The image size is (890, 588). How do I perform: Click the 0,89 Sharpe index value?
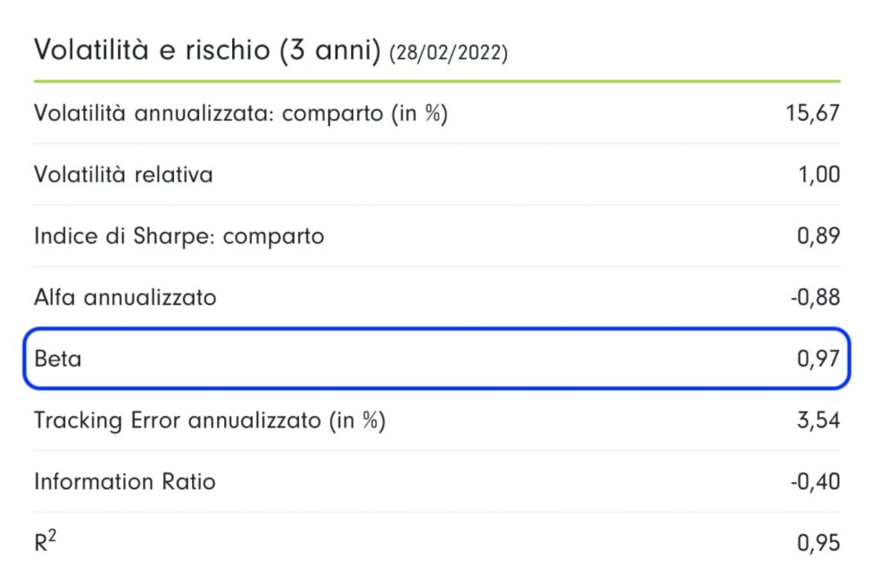click(x=818, y=235)
